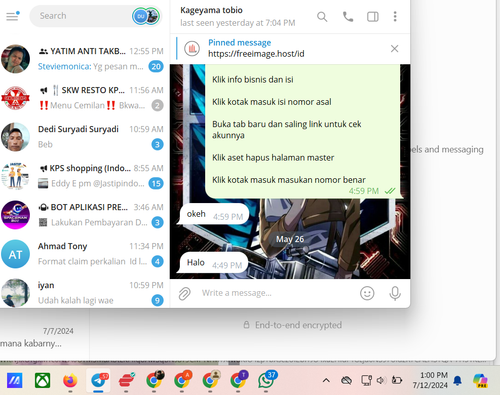
Task: Click the AT avatar for Ahmad Tony
Action: pyautogui.click(x=15, y=254)
